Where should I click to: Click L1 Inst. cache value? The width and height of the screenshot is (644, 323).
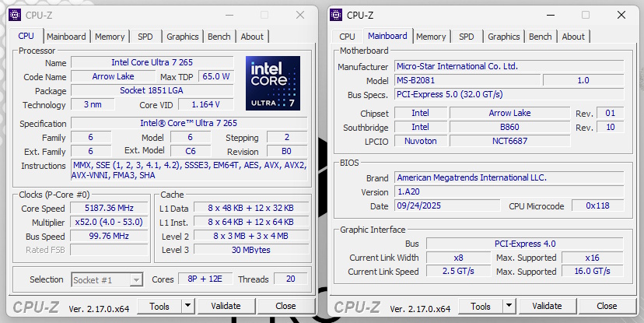[251, 222]
